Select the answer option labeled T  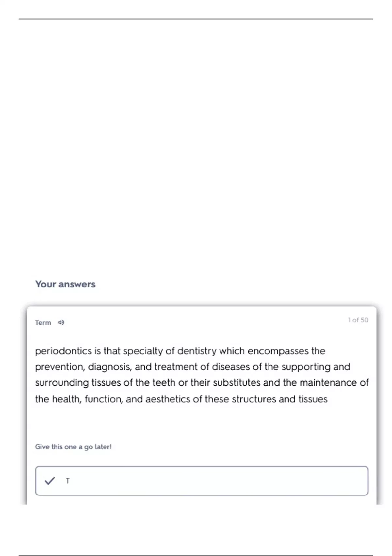coord(68,481)
